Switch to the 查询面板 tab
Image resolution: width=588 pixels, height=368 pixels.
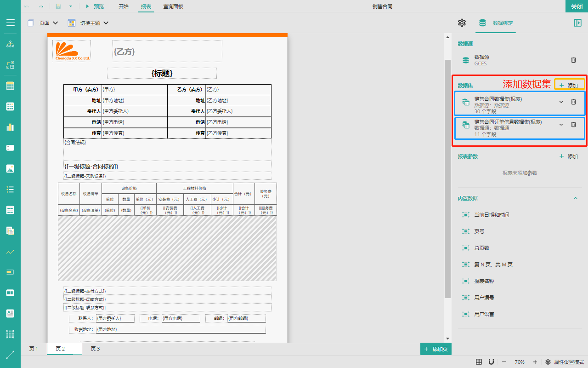(173, 6)
